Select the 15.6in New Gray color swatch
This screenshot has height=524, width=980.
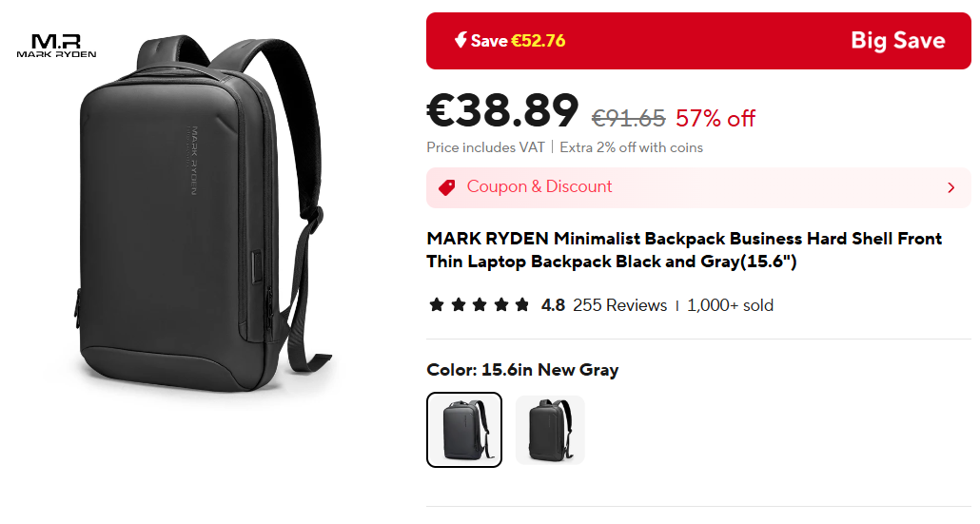(463, 430)
